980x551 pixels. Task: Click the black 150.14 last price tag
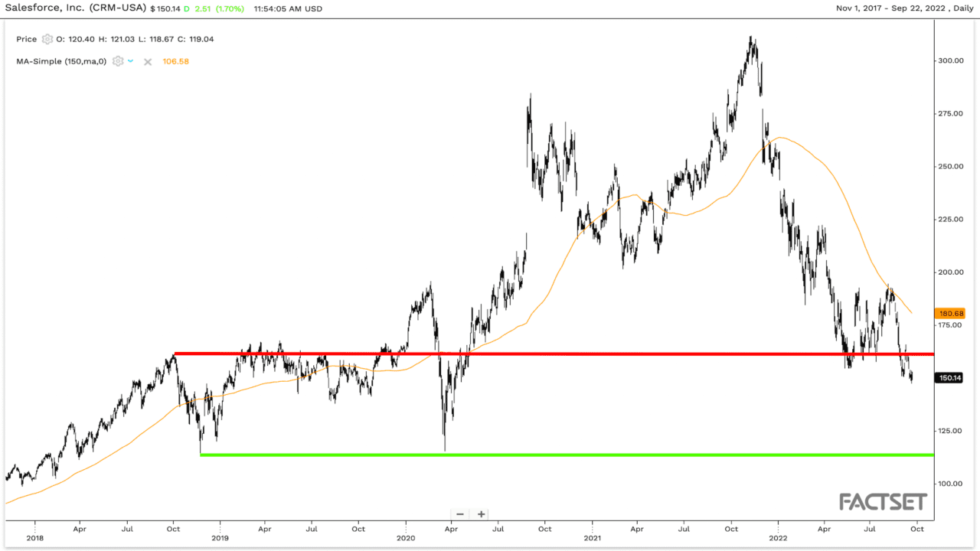tap(949, 377)
